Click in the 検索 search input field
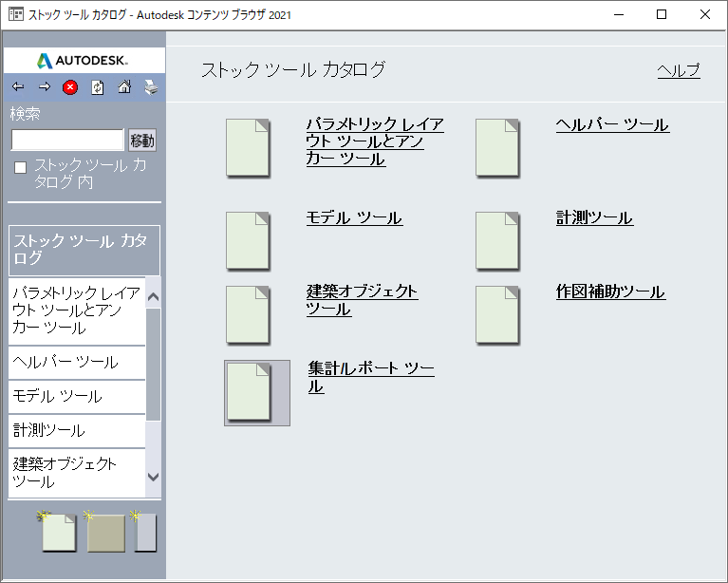Screen dimensions: 728x583 coord(67,140)
